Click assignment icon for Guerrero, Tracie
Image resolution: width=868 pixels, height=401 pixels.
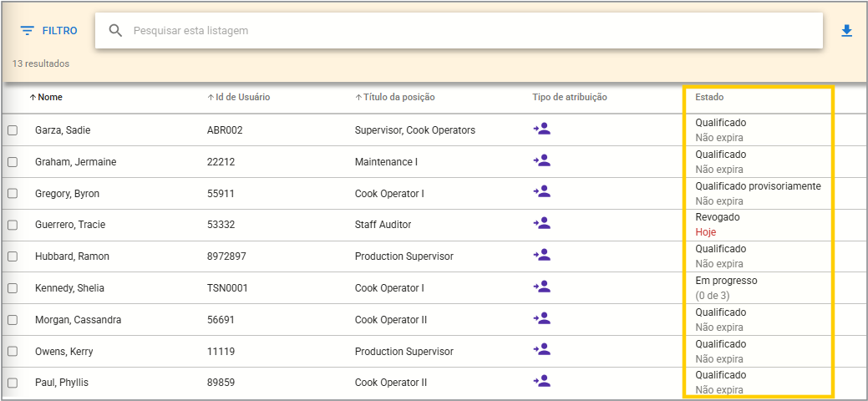(542, 224)
